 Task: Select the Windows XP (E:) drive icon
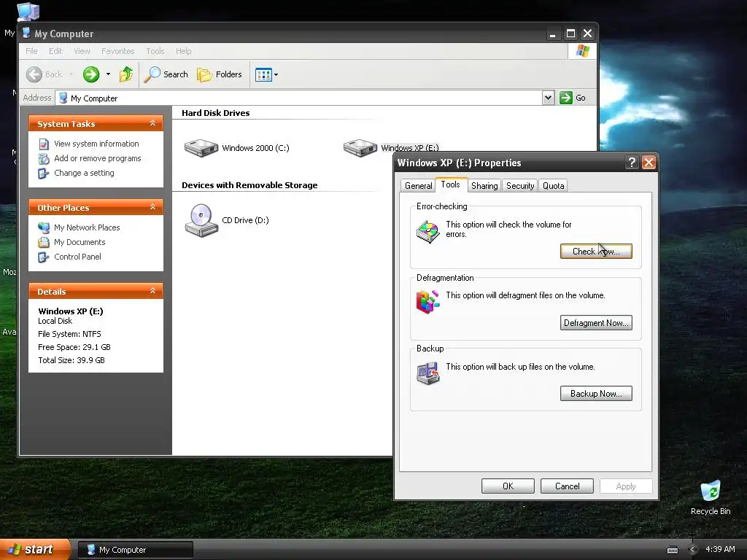[x=360, y=147]
